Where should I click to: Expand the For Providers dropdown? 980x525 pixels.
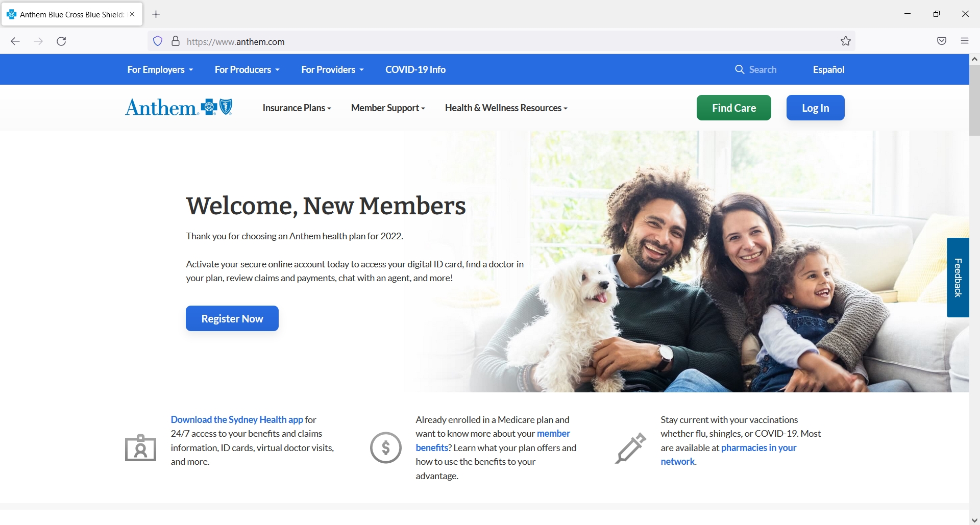click(332, 69)
